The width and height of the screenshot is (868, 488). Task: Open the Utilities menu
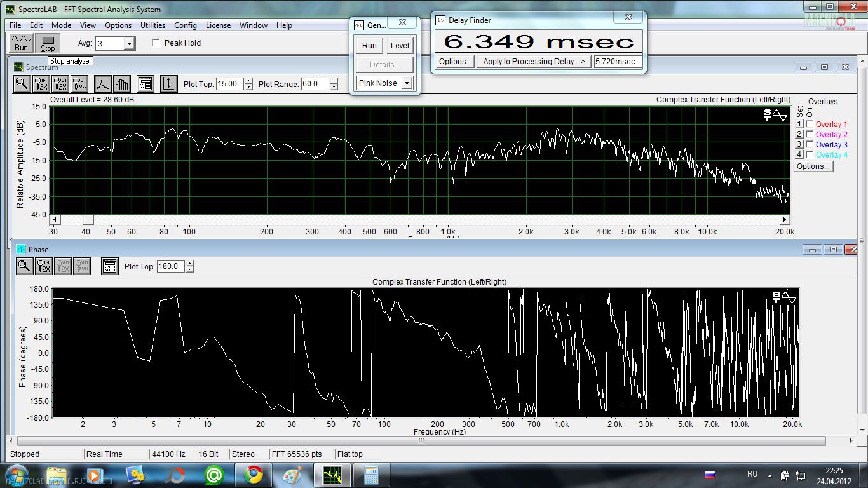click(x=153, y=25)
